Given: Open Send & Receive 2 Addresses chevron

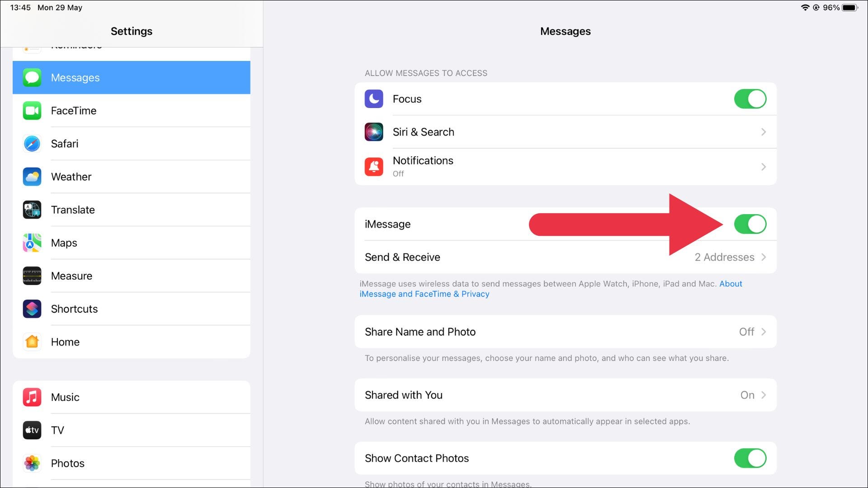Looking at the screenshot, I should point(763,257).
